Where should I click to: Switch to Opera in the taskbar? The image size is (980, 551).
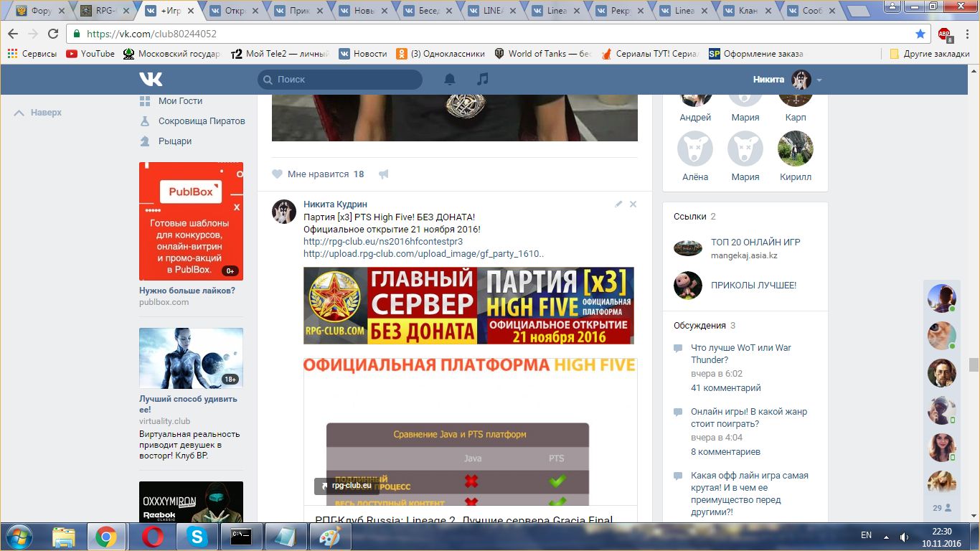pos(151,537)
